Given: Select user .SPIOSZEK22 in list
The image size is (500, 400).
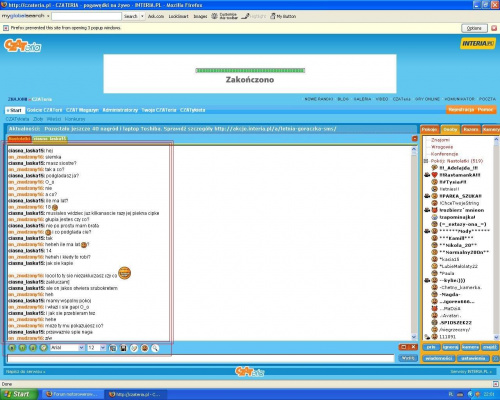Looking at the screenshot, I should (455, 323).
